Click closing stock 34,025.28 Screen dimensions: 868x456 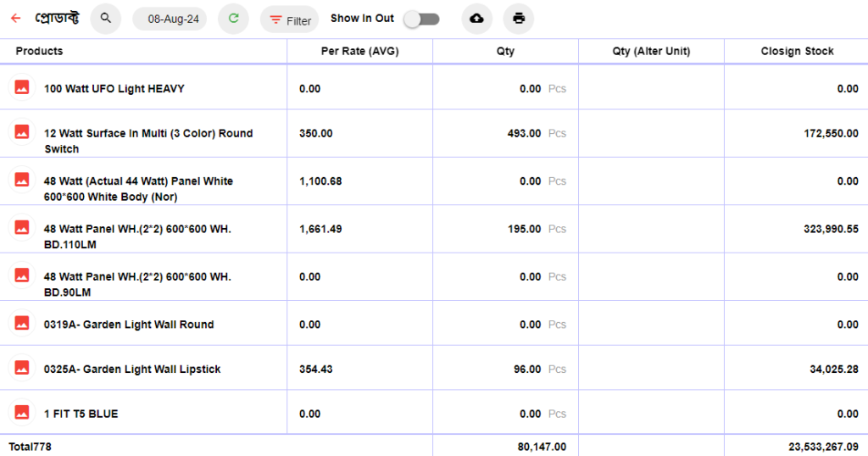[834, 369]
